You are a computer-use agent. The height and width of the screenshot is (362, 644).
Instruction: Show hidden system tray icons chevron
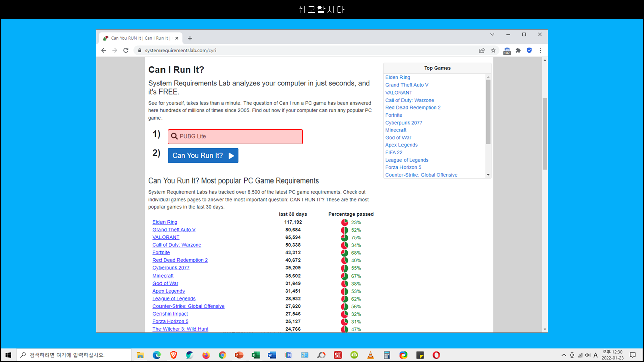click(x=563, y=355)
